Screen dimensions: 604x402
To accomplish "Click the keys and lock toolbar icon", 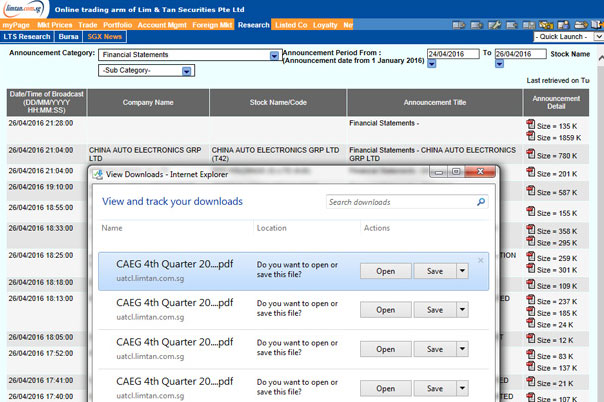I will tap(546, 25).
